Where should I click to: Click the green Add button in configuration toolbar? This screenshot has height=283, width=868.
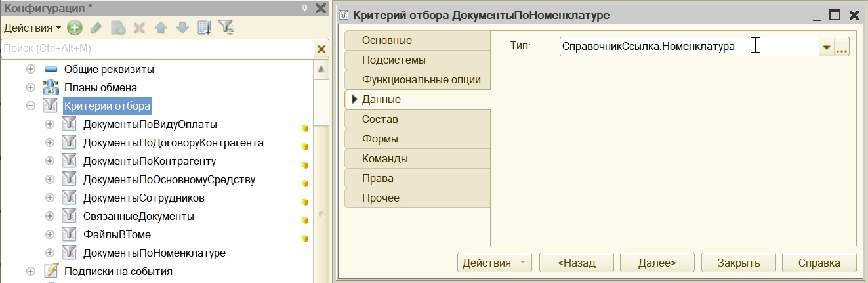pos(75,28)
